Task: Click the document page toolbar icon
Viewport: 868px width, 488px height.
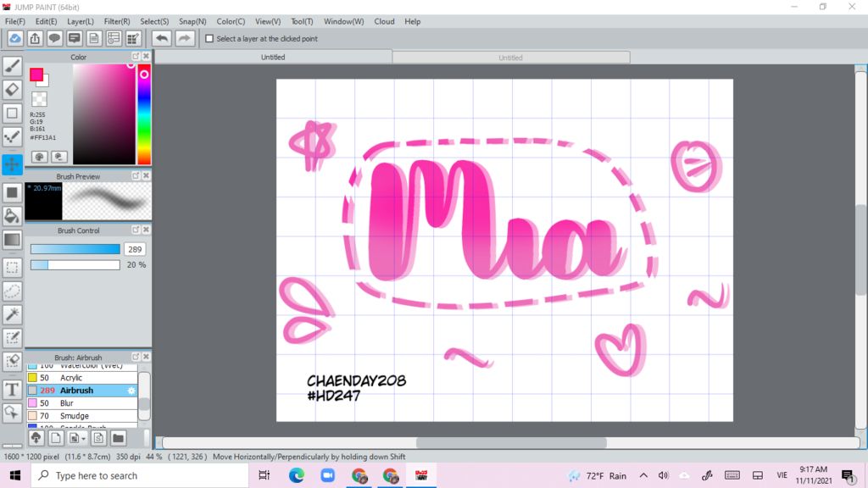Action: click(x=94, y=38)
